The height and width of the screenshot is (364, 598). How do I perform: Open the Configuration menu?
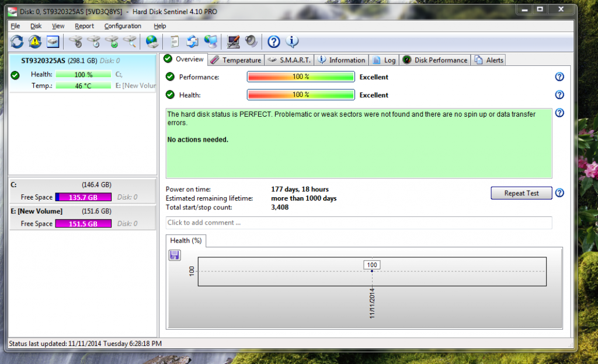123,26
